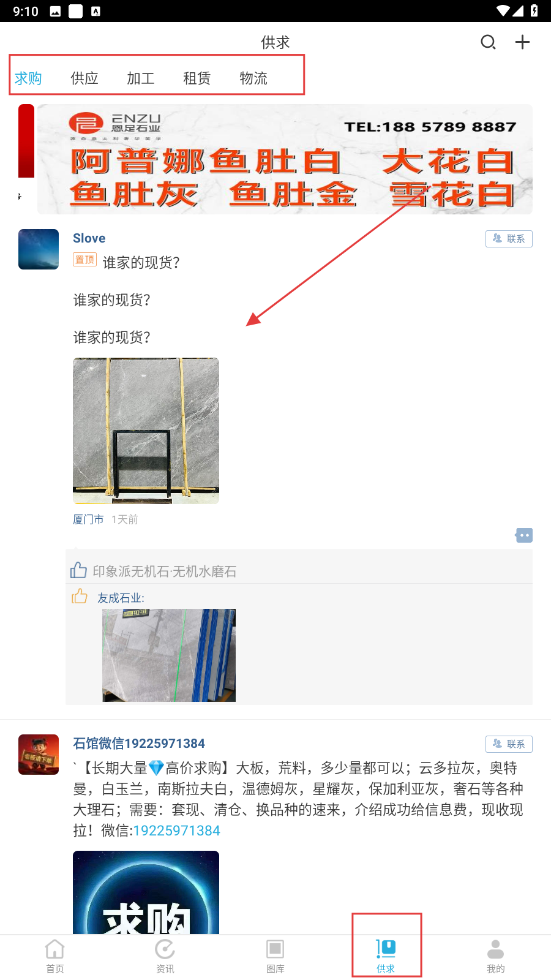The width and height of the screenshot is (551, 980).
Task: Tap the WeChat number 19225971384 link
Action: pyautogui.click(x=176, y=831)
